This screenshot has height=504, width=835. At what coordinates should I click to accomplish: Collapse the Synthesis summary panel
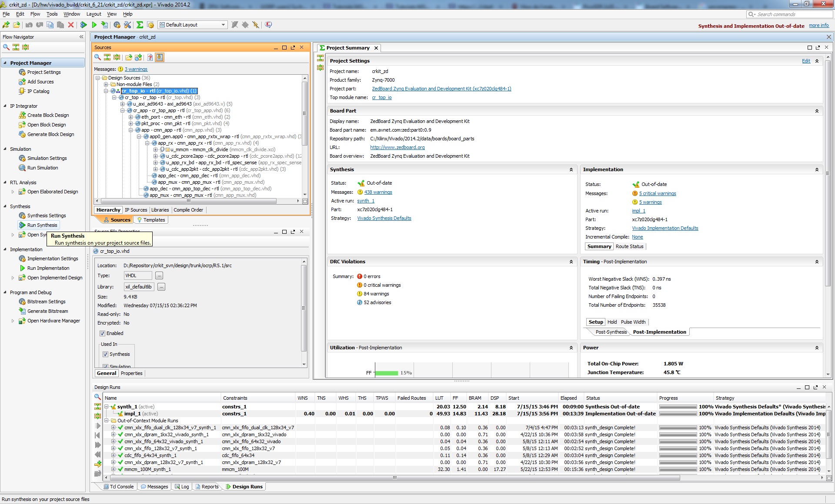tap(571, 170)
